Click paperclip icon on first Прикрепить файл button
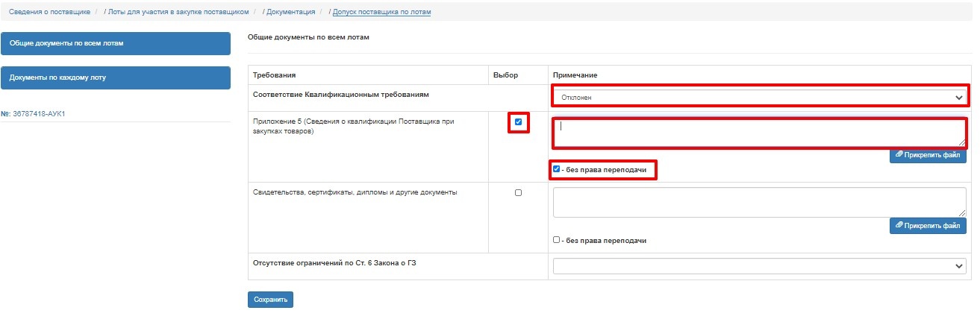The width and height of the screenshot is (980, 319). [x=899, y=156]
